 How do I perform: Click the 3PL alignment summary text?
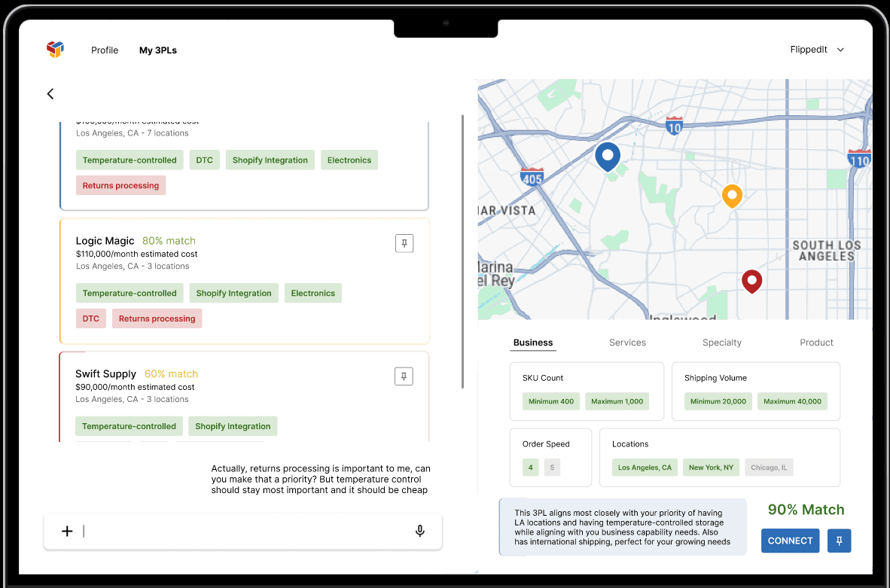(x=623, y=527)
